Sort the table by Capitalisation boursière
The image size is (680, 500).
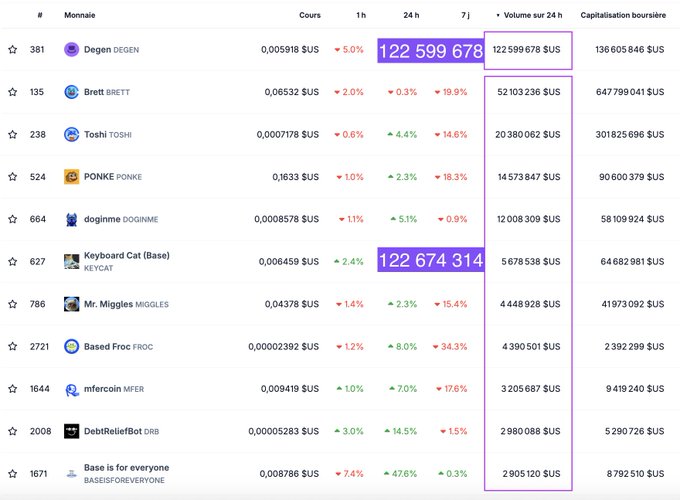tap(623, 16)
